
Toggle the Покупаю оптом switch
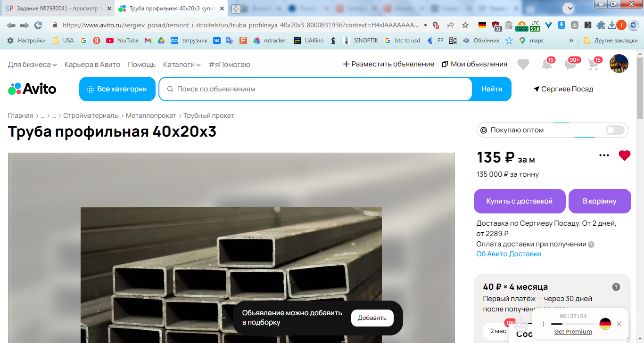pos(615,130)
